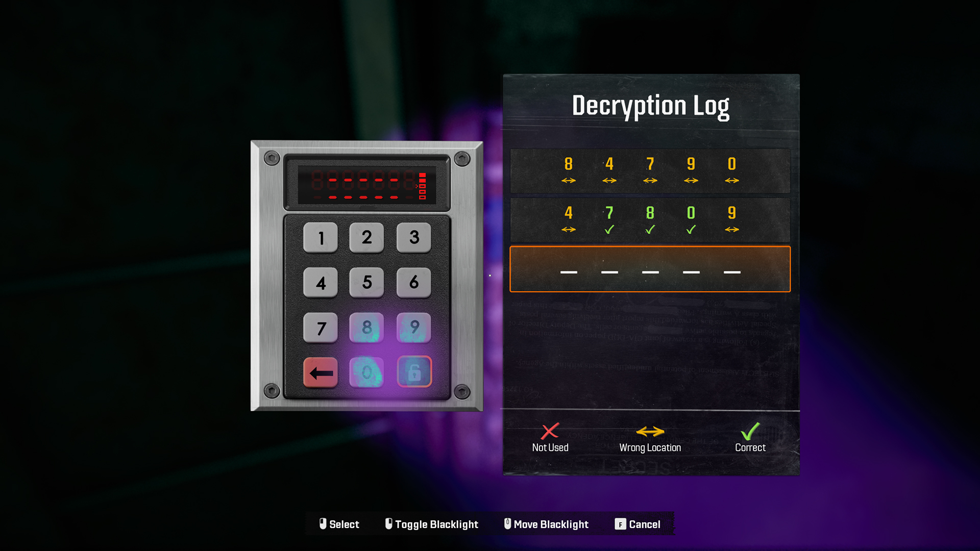The width and height of the screenshot is (980, 551).
Task: Select digit 8 on the keypad
Action: (x=367, y=328)
